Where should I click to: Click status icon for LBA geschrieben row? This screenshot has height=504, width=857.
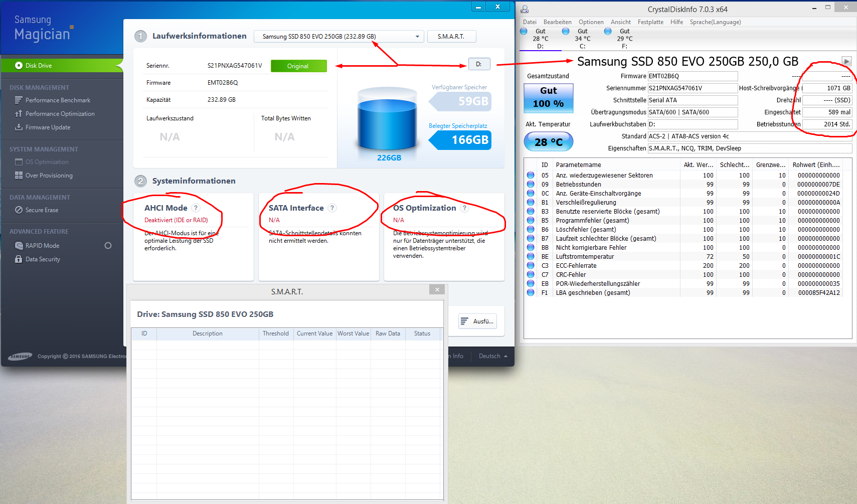click(x=531, y=293)
